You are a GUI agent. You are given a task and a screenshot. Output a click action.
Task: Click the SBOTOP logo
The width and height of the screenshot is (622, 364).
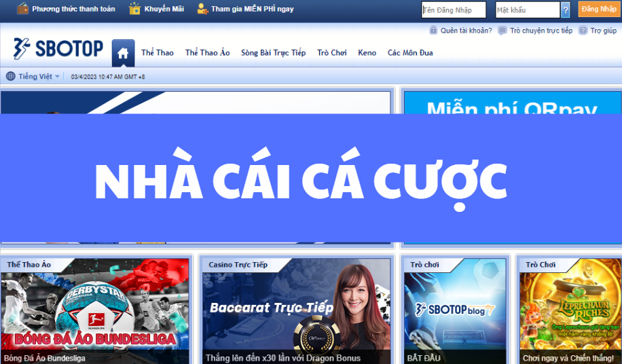(58, 49)
